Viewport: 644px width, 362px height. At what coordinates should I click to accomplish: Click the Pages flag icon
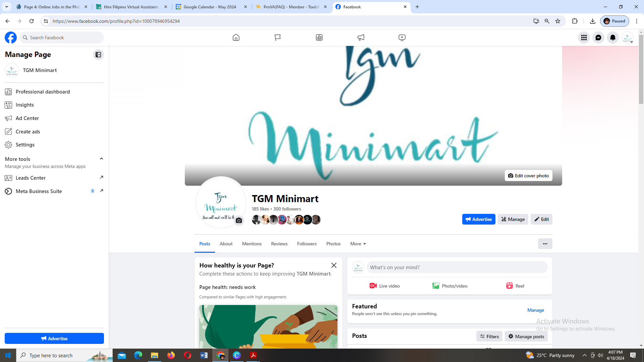coord(277,38)
